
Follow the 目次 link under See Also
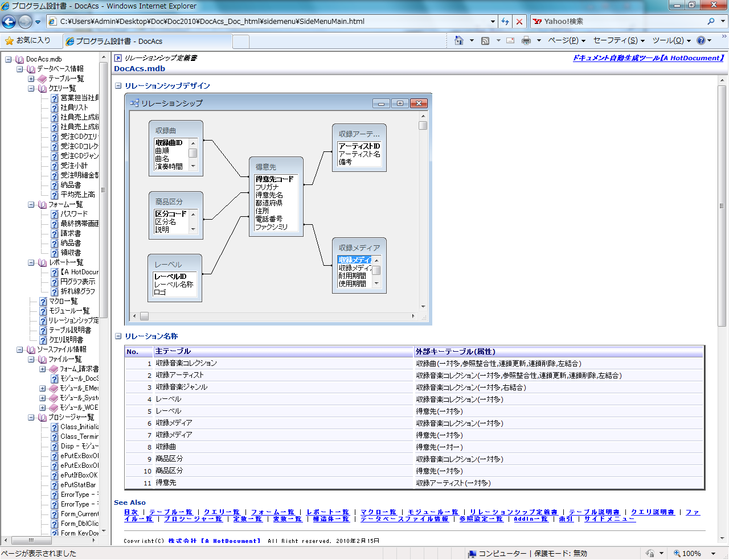[132, 512]
